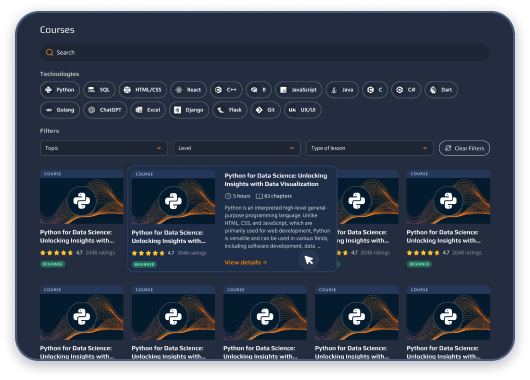
Task: Click the refresh icon in Clear Filters
Action: click(x=448, y=148)
